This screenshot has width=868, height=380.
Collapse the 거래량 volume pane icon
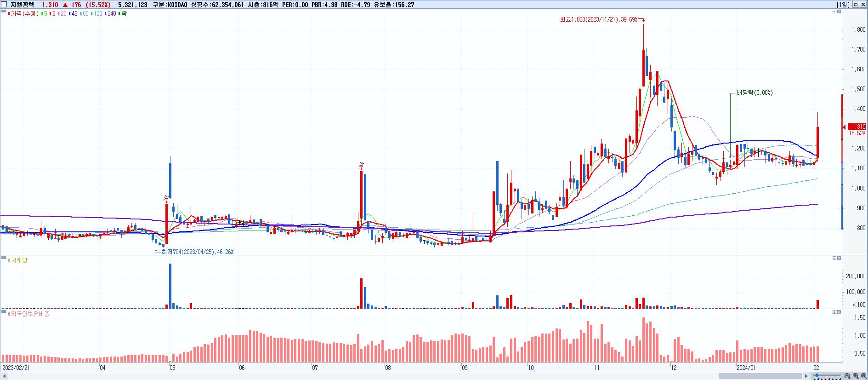coord(834,258)
